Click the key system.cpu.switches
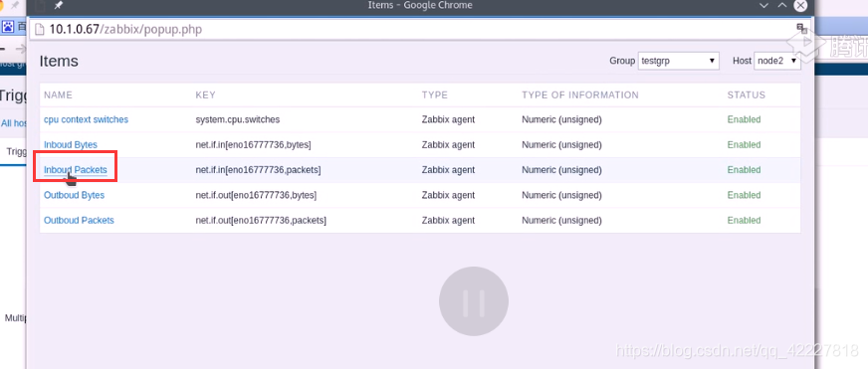 [238, 119]
